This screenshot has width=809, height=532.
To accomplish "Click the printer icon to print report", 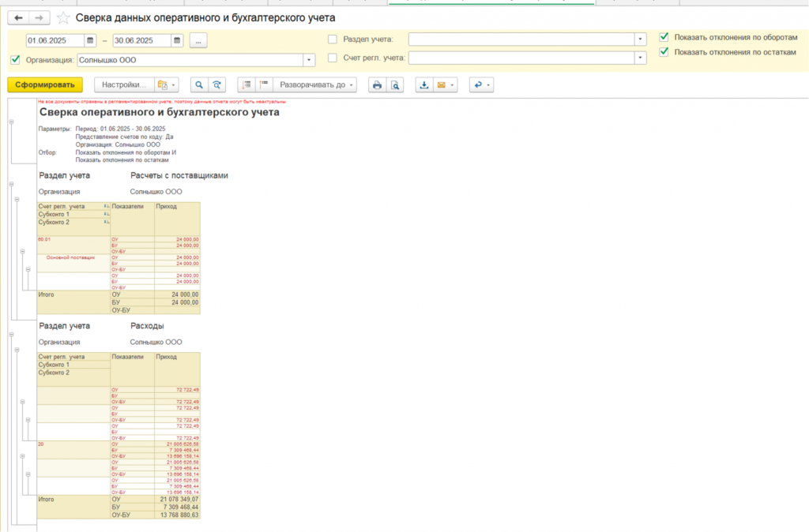I will pos(378,85).
